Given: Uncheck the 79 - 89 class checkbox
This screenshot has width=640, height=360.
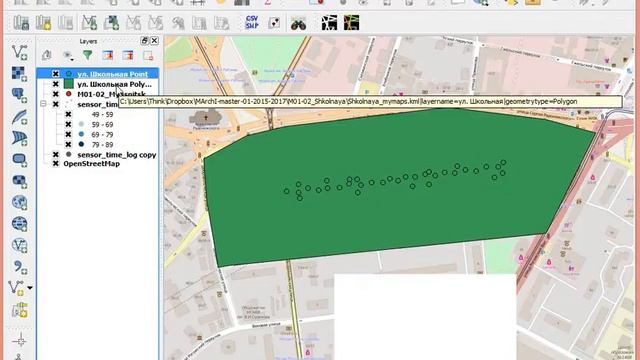Looking at the screenshot, I should click(x=68, y=144).
